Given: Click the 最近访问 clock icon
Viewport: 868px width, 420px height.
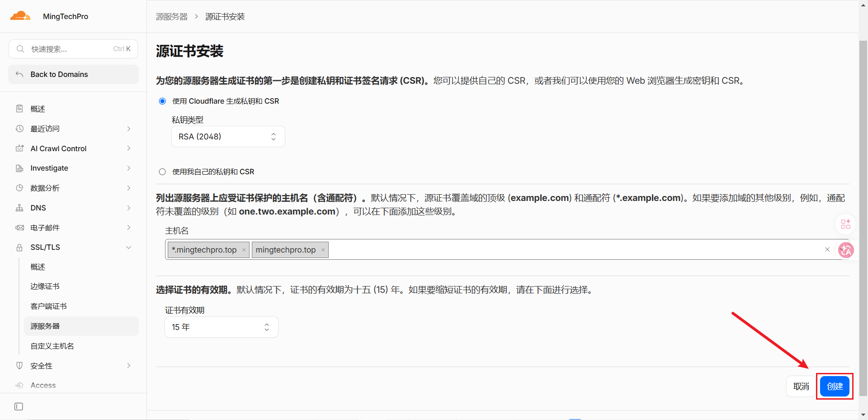Looking at the screenshot, I should [19, 129].
